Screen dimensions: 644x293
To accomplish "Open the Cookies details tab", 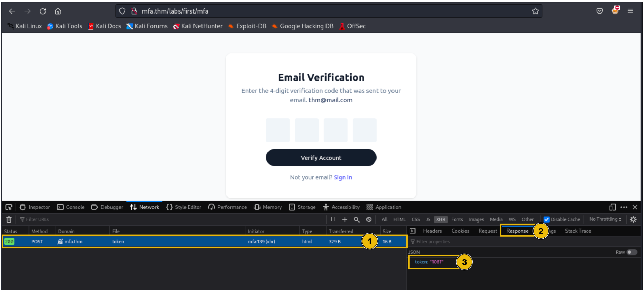I will 460,231.
